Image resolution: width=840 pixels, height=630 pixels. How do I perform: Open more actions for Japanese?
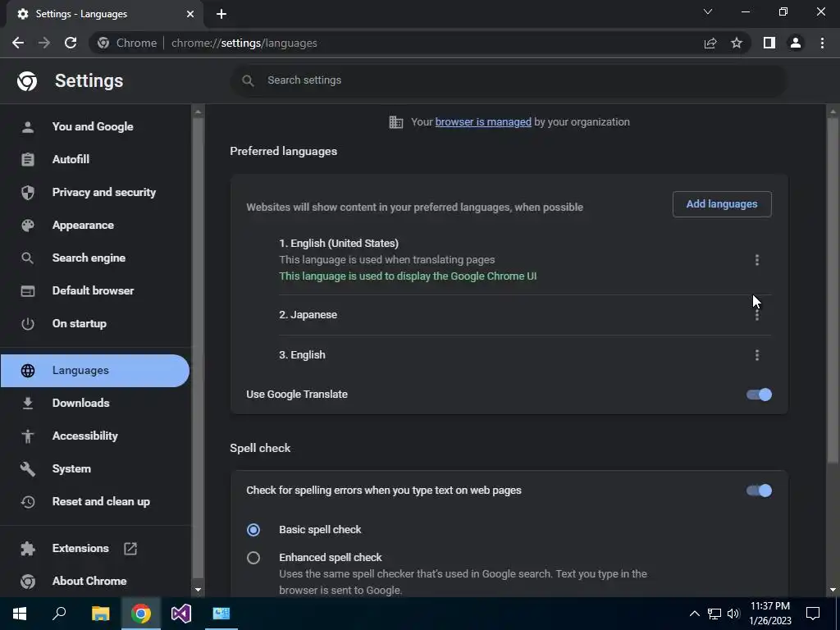pos(757,315)
